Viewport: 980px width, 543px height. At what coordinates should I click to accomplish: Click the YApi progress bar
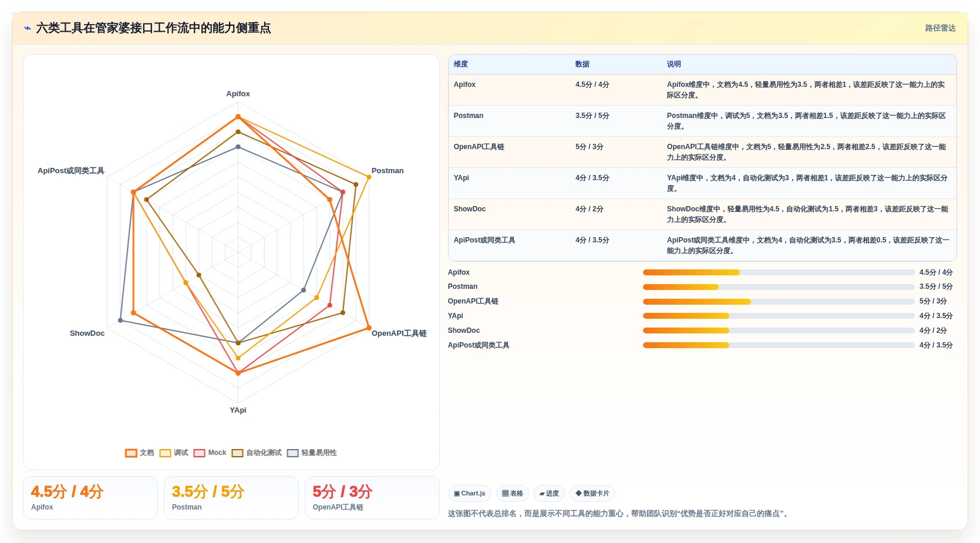coord(779,316)
